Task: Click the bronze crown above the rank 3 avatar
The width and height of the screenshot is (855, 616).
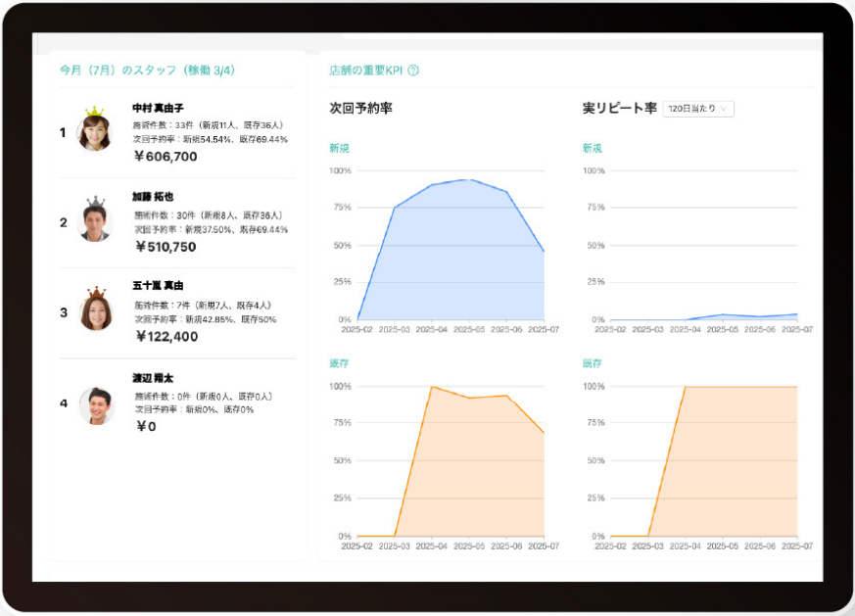Action: [x=95, y=292]
